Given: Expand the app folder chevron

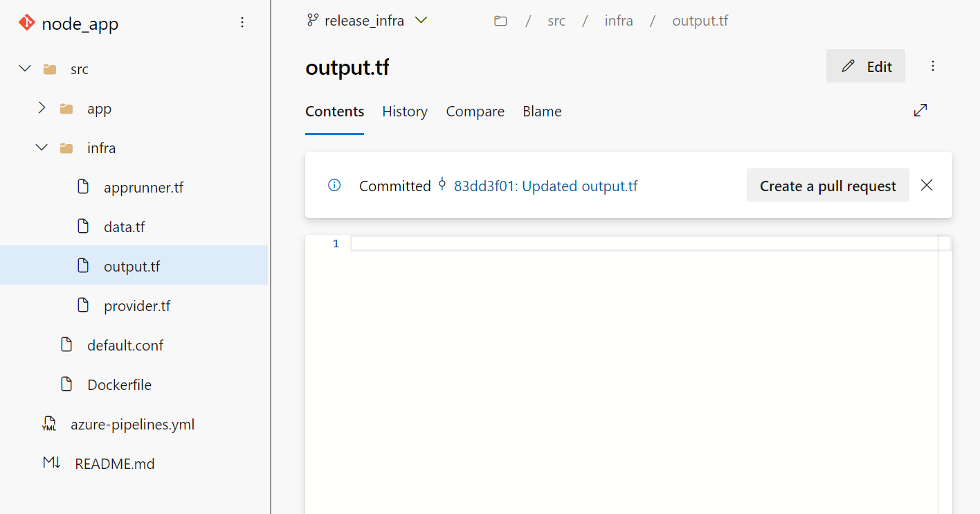Looking at the screenshot, I should [42, 108].
